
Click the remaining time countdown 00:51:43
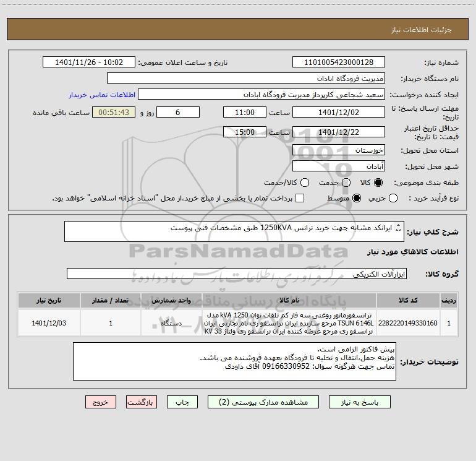114,112
